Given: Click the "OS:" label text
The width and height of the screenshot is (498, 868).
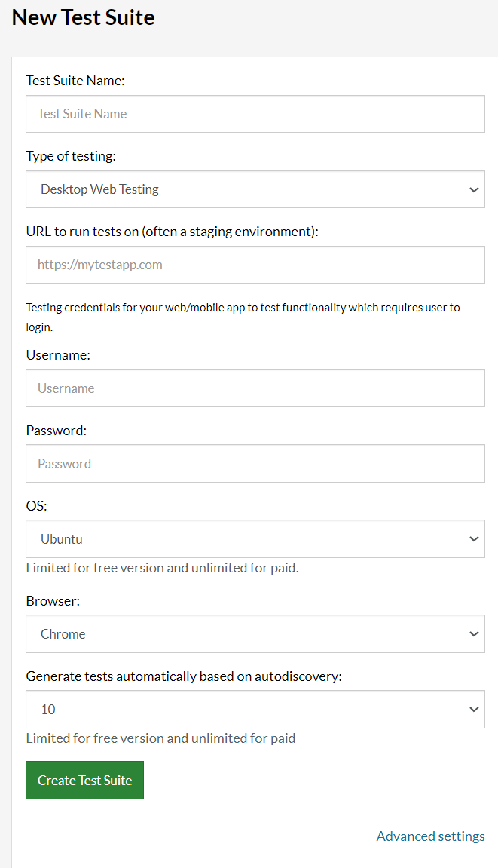Looking at the screenshot, I should (x=36, y=505).
